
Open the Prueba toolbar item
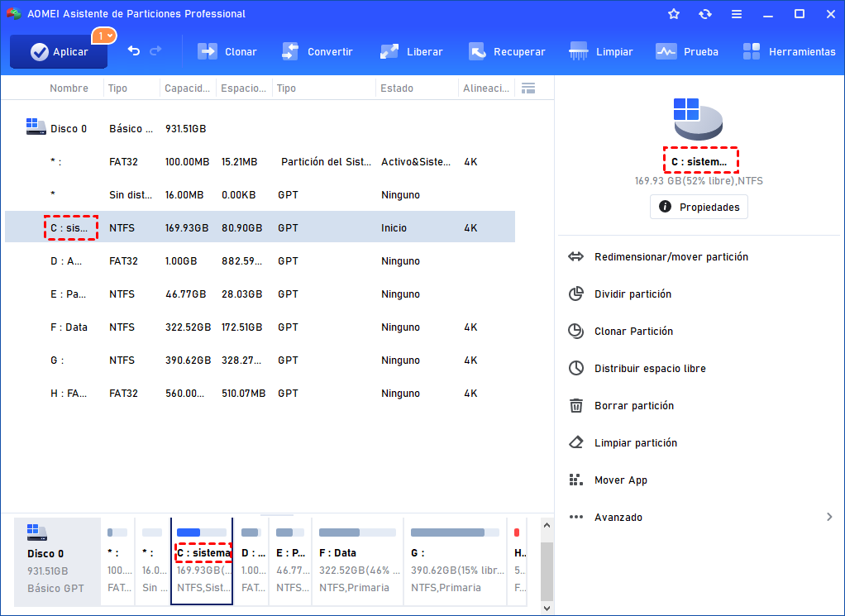(686, 52)
